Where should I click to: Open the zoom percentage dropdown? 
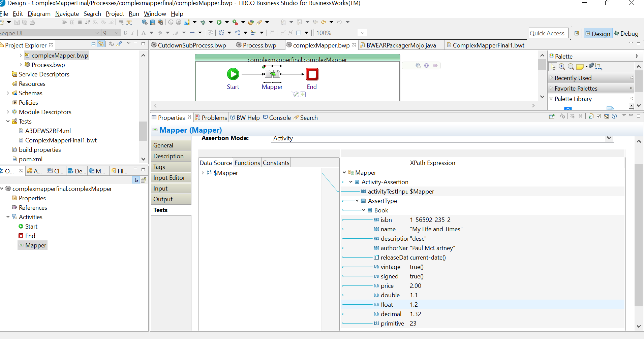point(362,33)
